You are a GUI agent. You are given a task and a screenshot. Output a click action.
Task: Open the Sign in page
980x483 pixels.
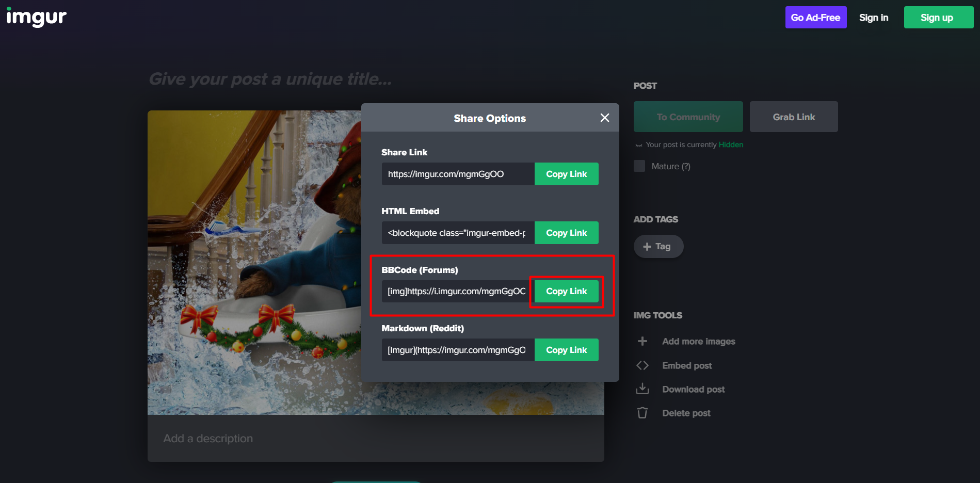coord(873,18)
